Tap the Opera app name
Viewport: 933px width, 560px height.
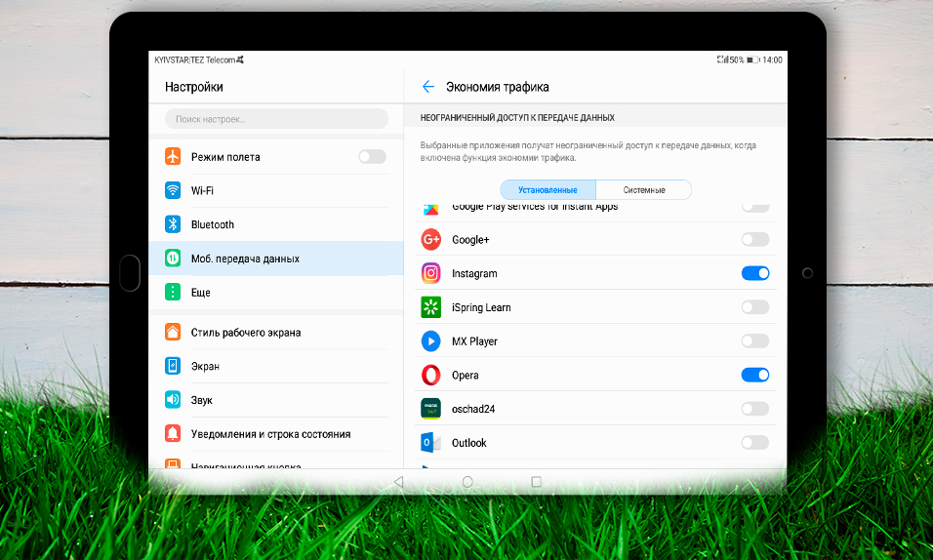pyautogui.click(x=466, y=376)
